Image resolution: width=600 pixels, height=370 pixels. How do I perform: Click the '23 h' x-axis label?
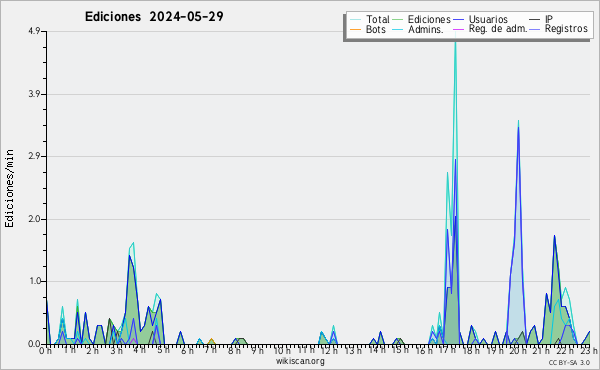pyautogui.click(x=589, y=350)
